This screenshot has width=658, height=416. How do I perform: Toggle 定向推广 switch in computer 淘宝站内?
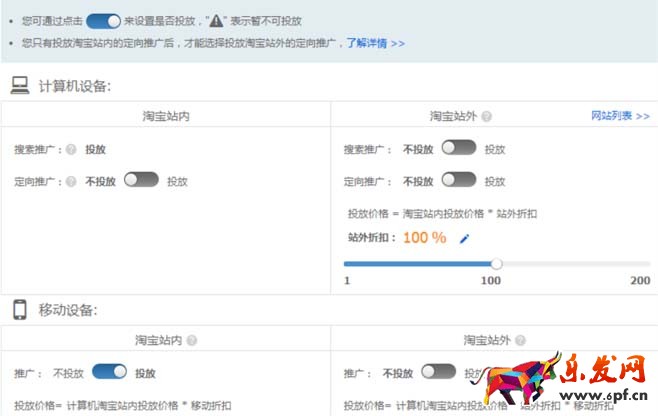(x=141, y=181)
